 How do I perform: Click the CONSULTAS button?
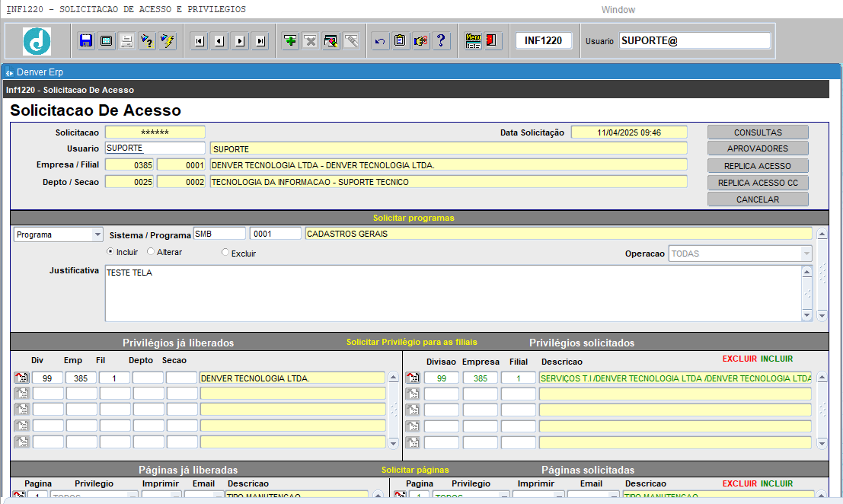pos(758,132)
